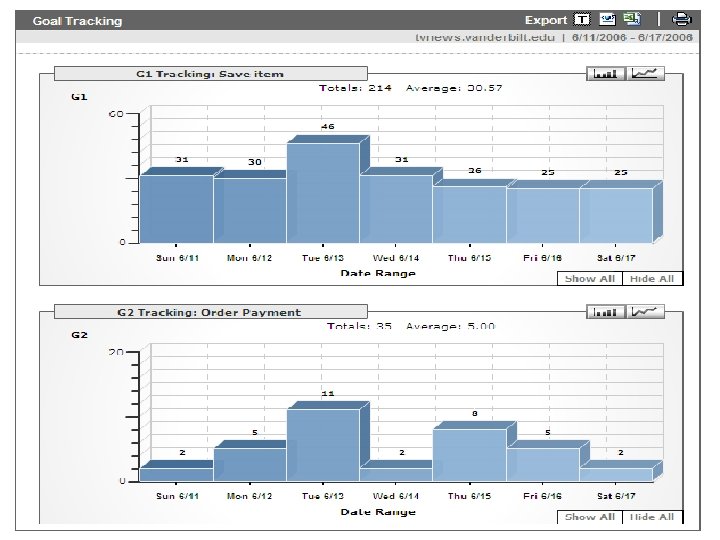Click value label 46 in G1 chart
Image resolution: width=720 pixels, height=540 pixels.
[x=328, y=126]
